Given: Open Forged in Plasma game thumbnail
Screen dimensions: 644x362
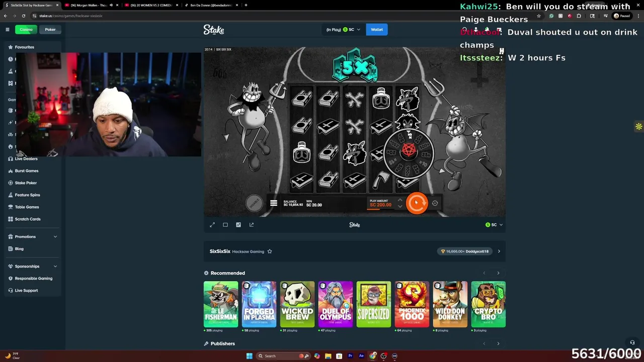Looking at the screenshot, I should [259, 304].
